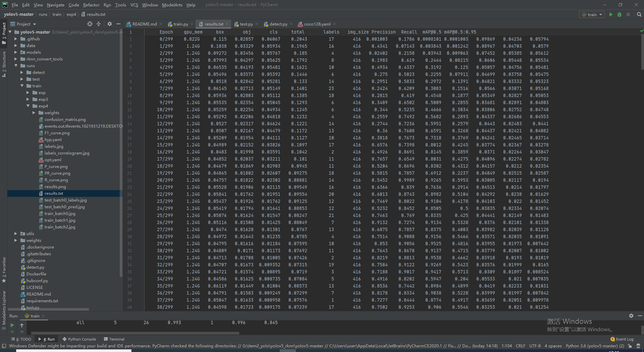Expand the exp3 folder

click(x=28, y=99)
